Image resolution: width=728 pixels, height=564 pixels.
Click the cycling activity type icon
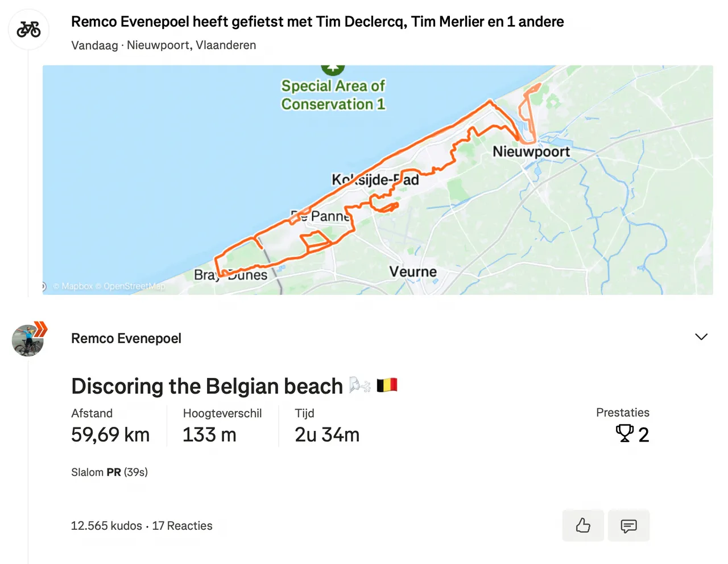(x=28, y=29)
